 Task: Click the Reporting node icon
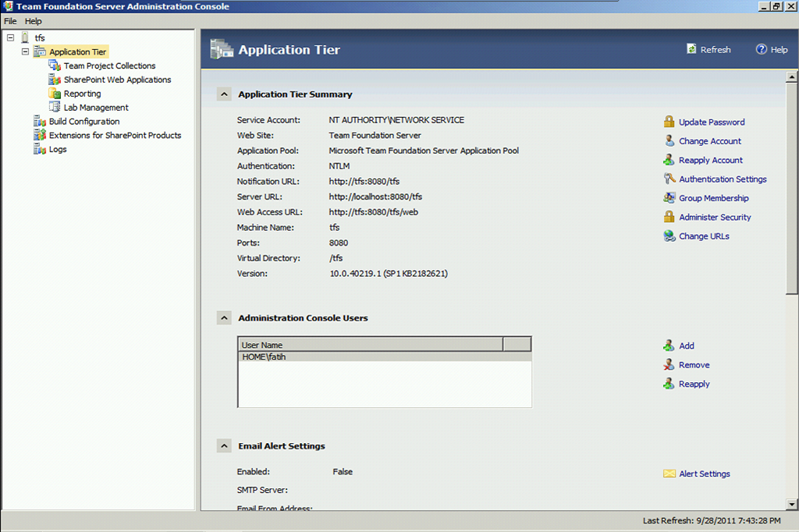[55, 94]
